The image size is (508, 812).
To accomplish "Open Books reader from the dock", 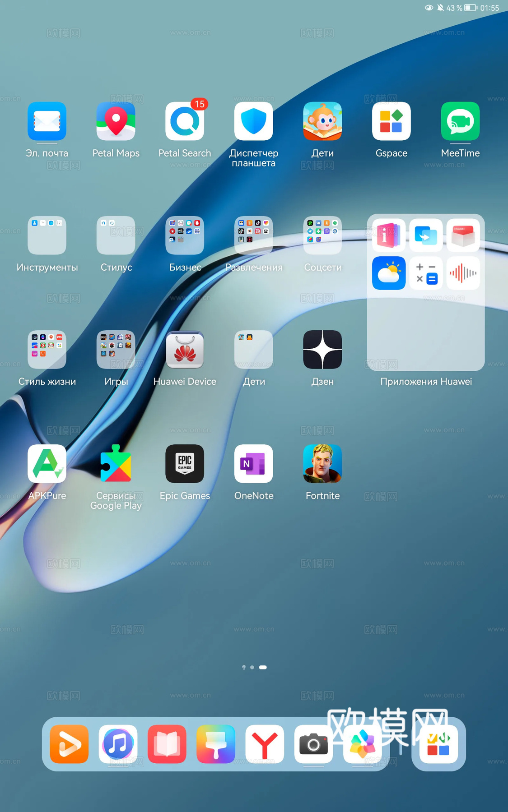I will click(x=167, y=744).
